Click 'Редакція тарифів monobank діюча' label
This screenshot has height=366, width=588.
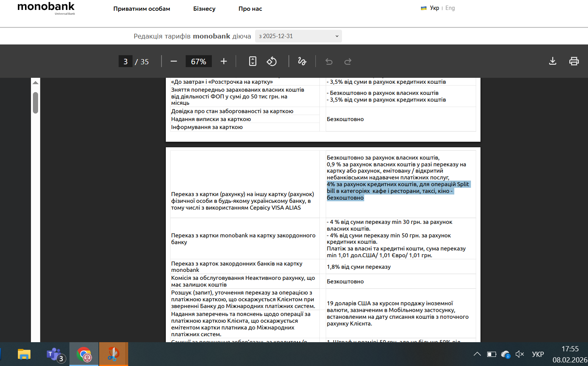coord(192,36)
